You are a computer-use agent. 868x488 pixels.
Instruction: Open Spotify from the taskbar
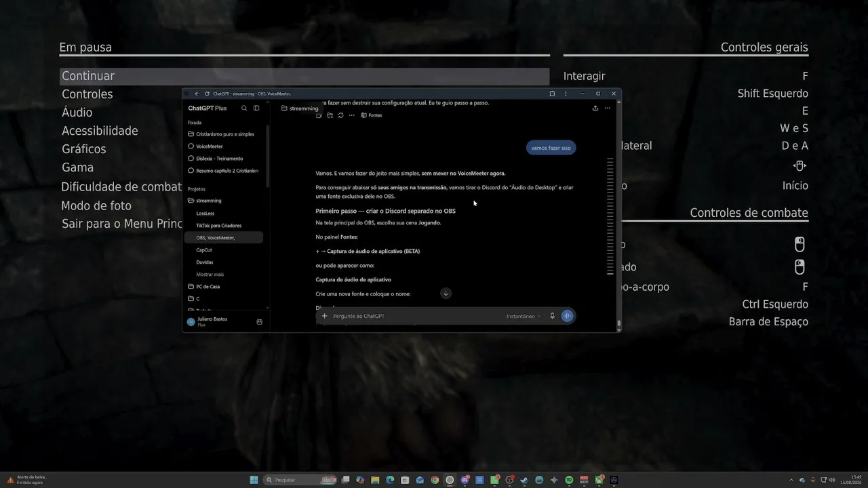[x=569, y=480]
